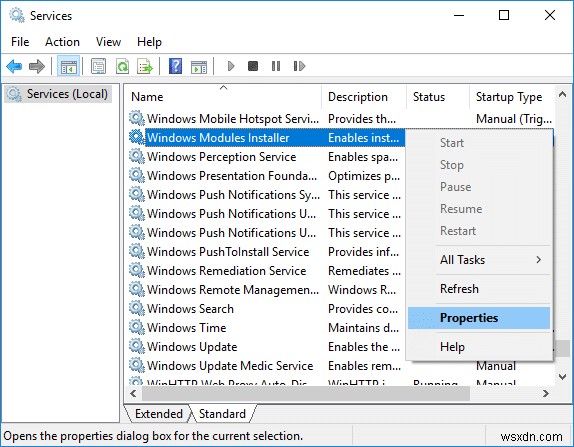Open the Help menu in menu bar
Viewport: 574px width, 447px height.
click(149, 42)
